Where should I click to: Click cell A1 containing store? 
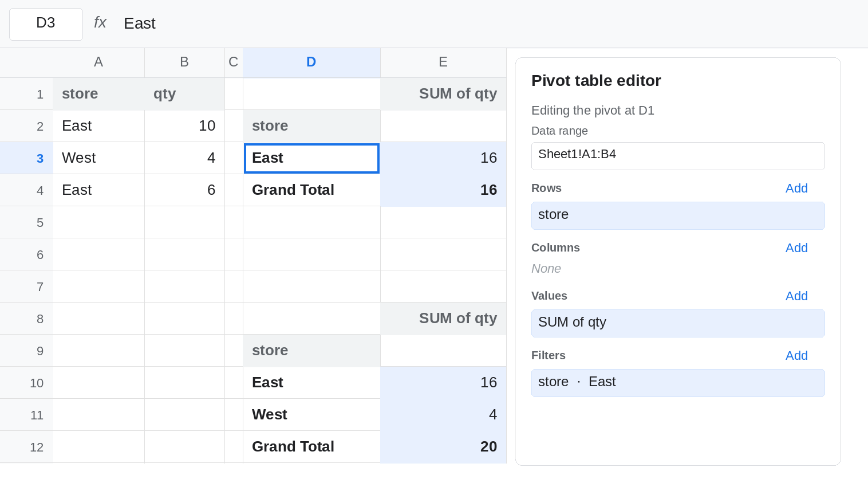click(98, 94)
